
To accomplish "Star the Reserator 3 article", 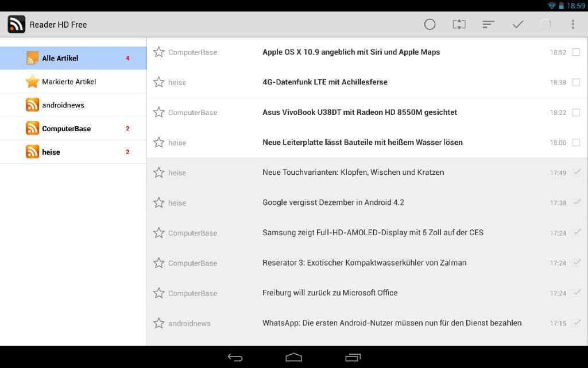I will tap(159, 263).
